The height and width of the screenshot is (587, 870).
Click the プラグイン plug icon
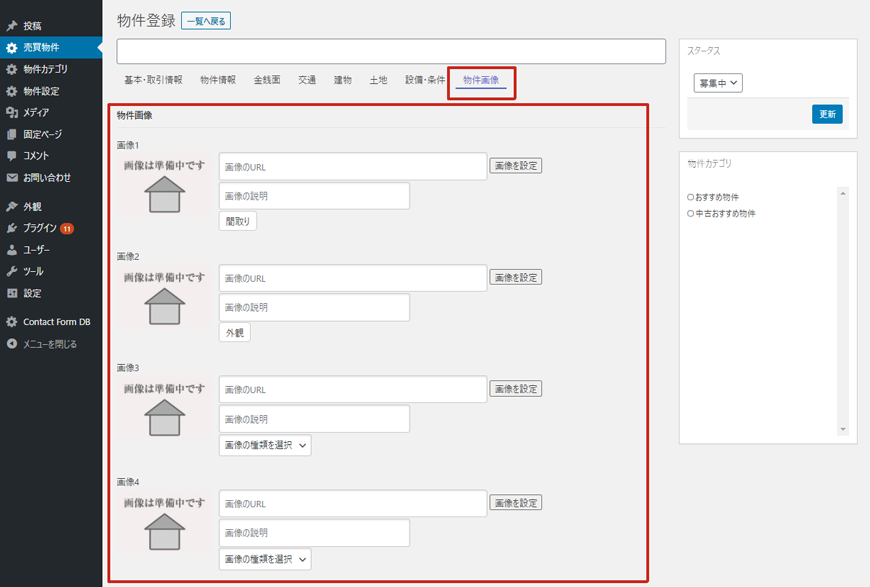(x=12, y=229)
